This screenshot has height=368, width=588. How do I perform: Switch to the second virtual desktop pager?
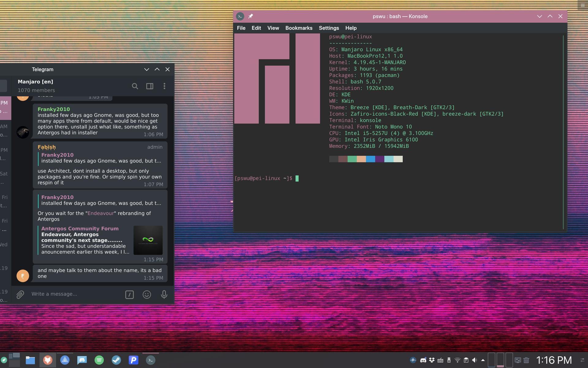pos(500,360)
